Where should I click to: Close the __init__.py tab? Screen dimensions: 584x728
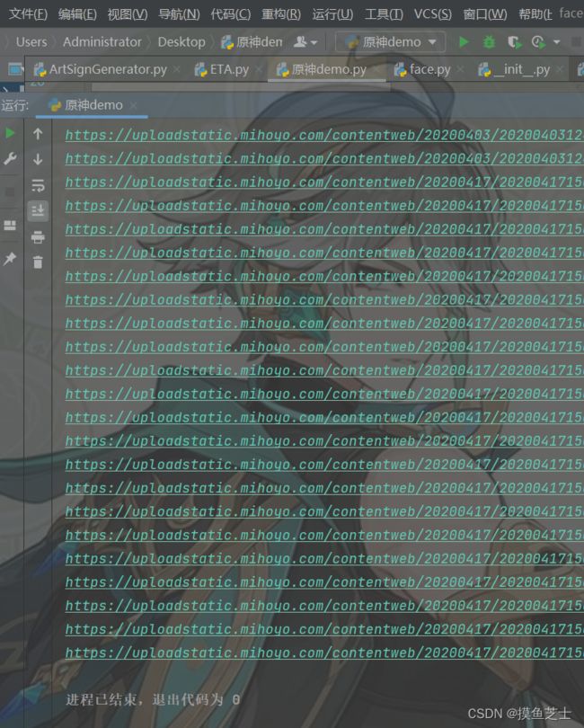tap(560, 69)
